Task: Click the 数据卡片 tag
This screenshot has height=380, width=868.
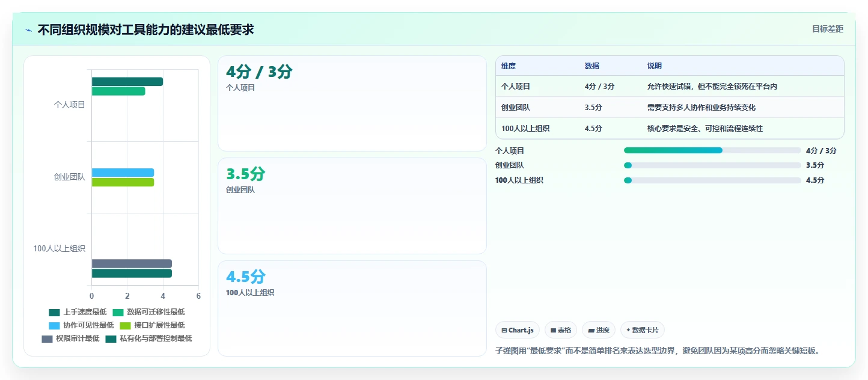Action: (643, 330)
